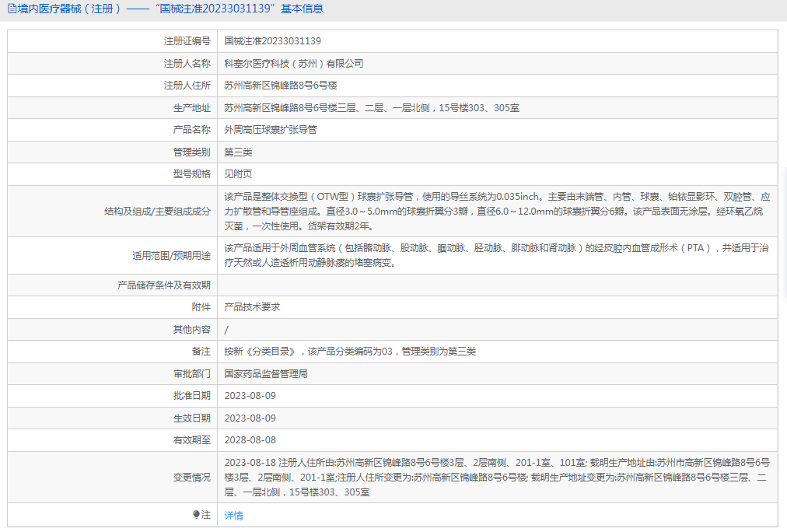This screenshot has width=787, height=532.
Task: Click attachment value 产品技术要求
Action: coord(252,306)
